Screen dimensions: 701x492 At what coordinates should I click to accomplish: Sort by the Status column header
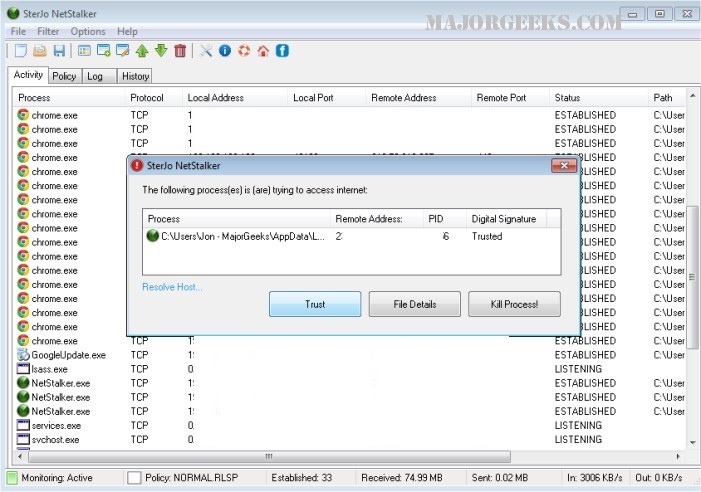pos(599,98)
